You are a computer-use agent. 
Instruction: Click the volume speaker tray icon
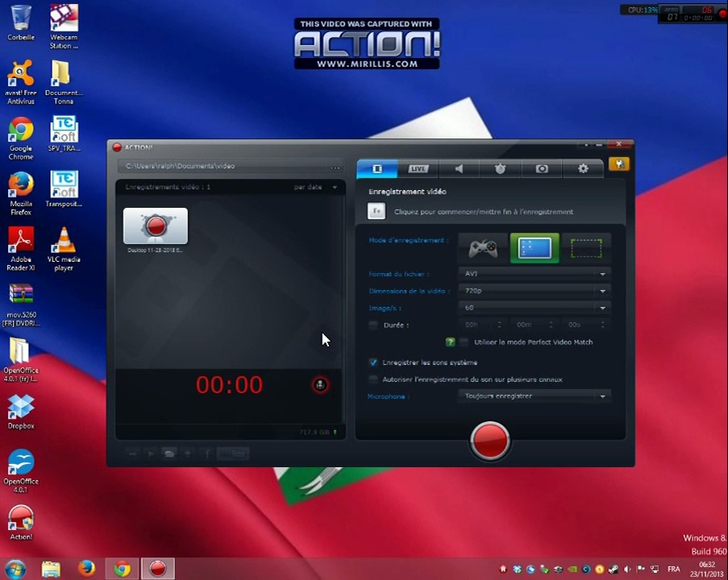[x=627, y=569]
